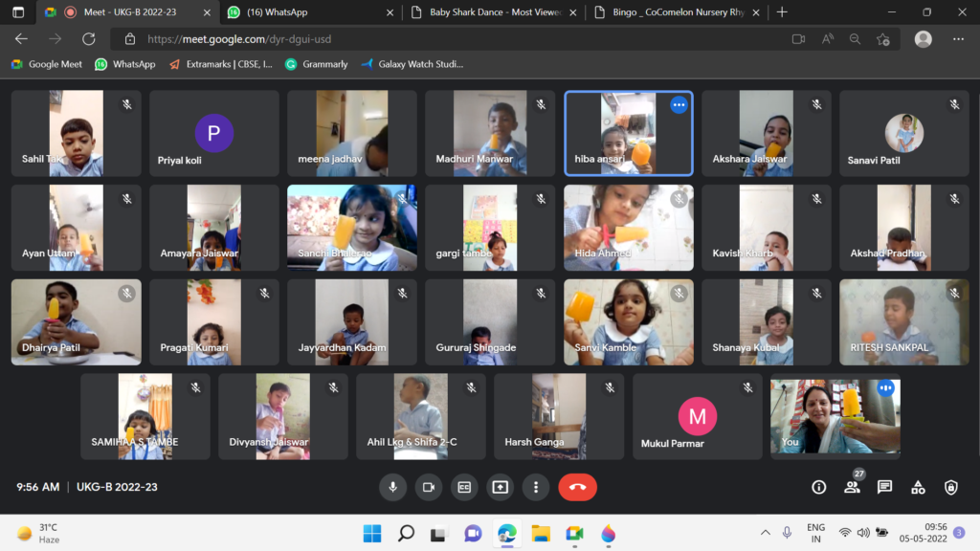The height and width of the screenshot is (551, 980).
Task: Open the Windows Start menu
Action: 371,533
